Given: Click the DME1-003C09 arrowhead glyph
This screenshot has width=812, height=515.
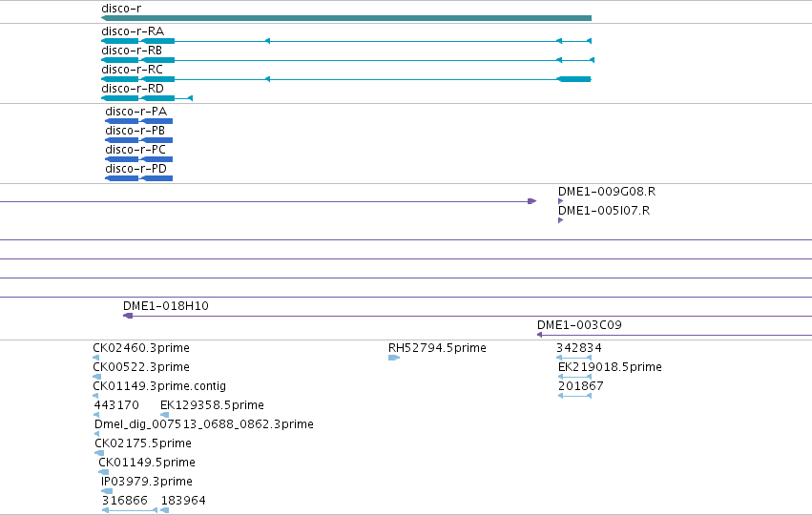Looking at the screenshot, I should point(540,335).
